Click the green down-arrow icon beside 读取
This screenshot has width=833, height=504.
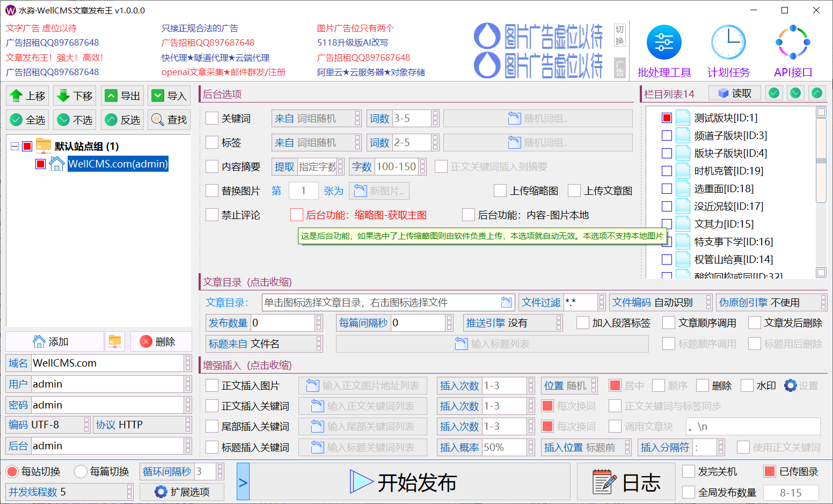795,93
